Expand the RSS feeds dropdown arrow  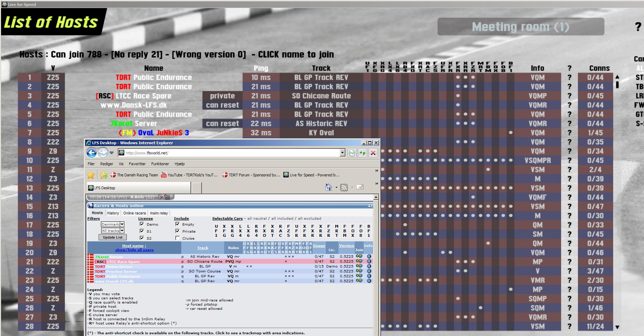tap(352, 188)
